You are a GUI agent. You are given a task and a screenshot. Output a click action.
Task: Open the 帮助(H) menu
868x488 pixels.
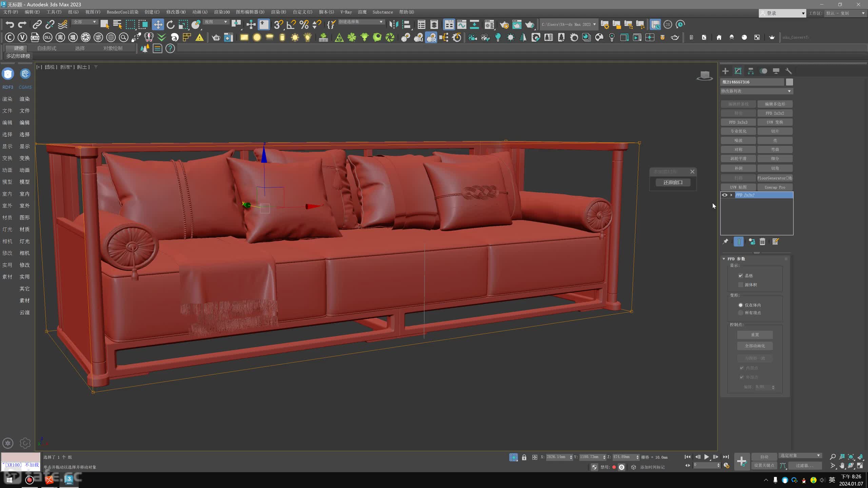coord(406,12)
